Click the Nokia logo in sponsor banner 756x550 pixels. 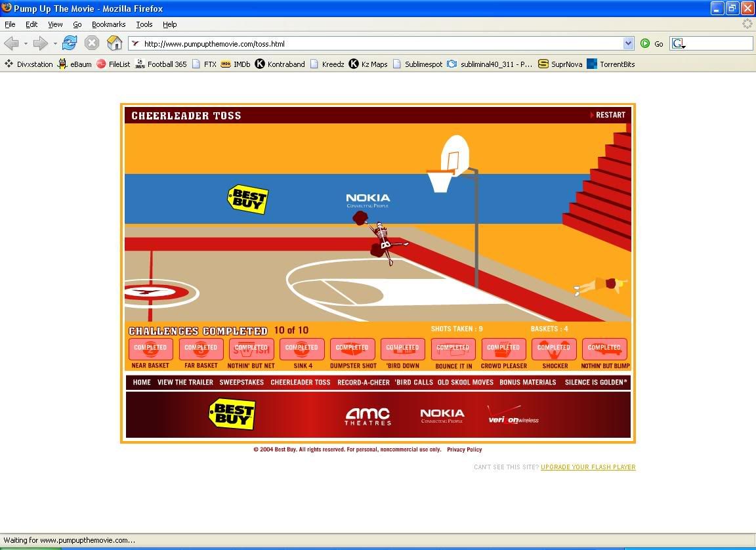tap(442, 415)
